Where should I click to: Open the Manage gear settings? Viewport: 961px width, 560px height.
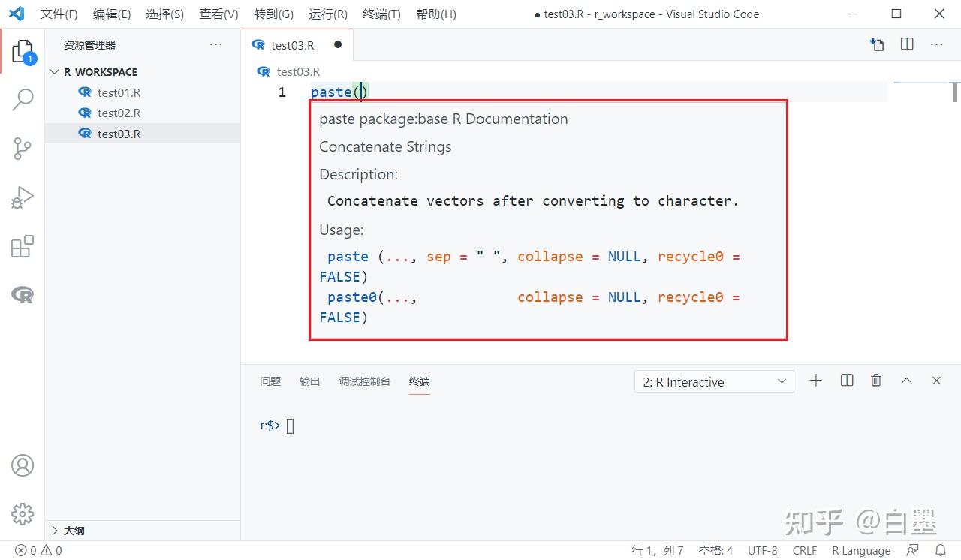tap(23, 514)
